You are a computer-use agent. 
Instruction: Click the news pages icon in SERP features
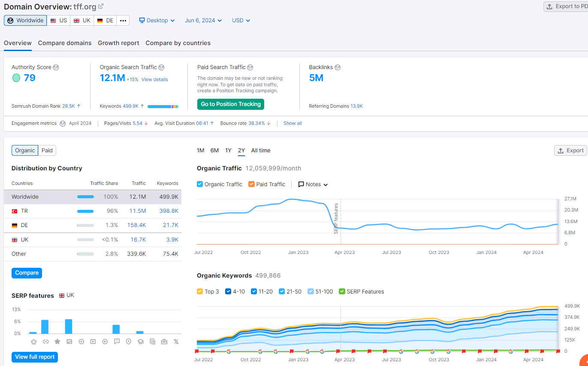152,342
